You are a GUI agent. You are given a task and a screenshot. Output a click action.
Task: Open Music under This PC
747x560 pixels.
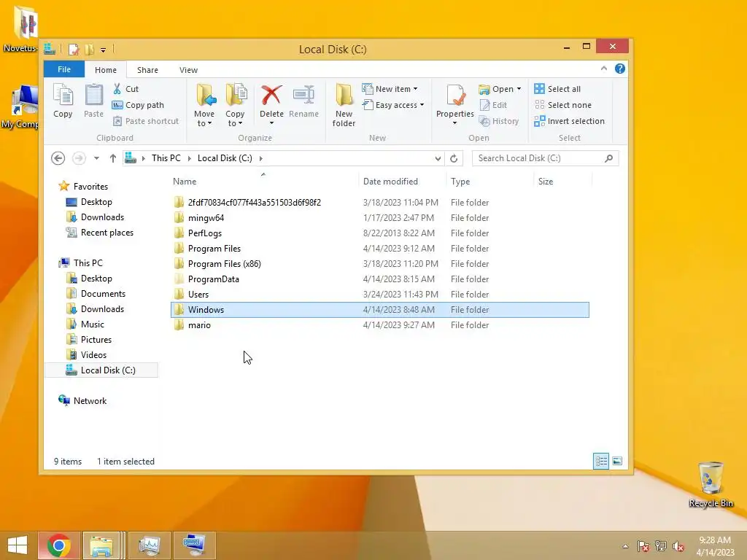coord(85,324)
